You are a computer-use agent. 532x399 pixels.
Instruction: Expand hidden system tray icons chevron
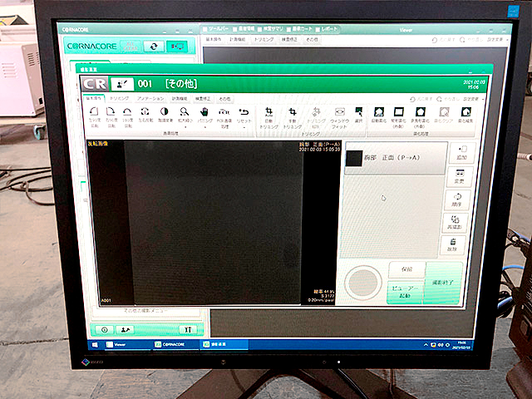[426, 345]
